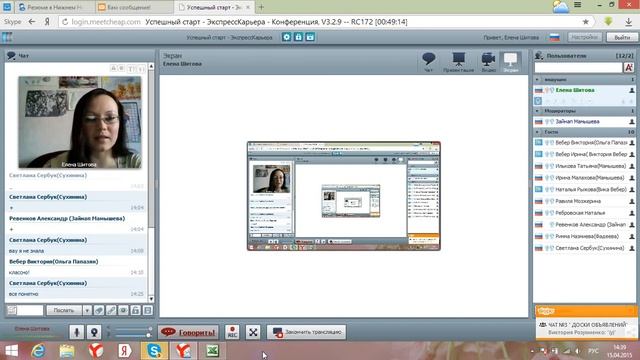Click the red A sort icon in users panel
The image size is (640, 360).
(629, 67)
